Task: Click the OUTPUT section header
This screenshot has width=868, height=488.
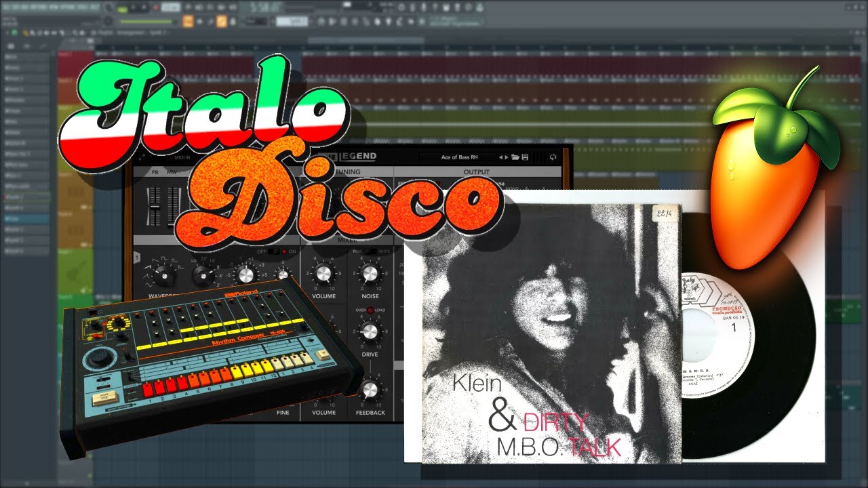Action: 476,172
